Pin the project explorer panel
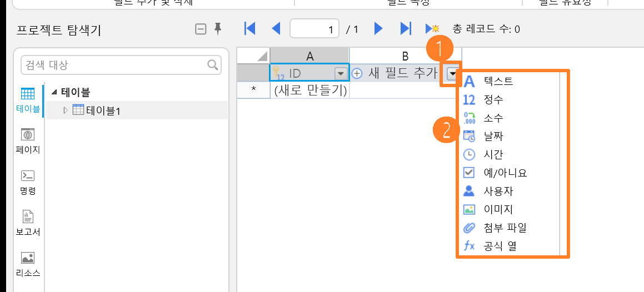 218,29
